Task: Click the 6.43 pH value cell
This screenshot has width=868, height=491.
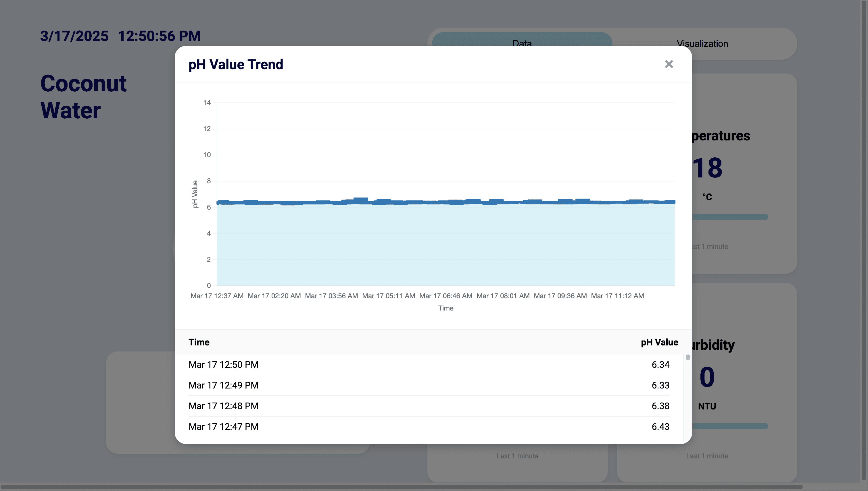Action: pos(660,427)
